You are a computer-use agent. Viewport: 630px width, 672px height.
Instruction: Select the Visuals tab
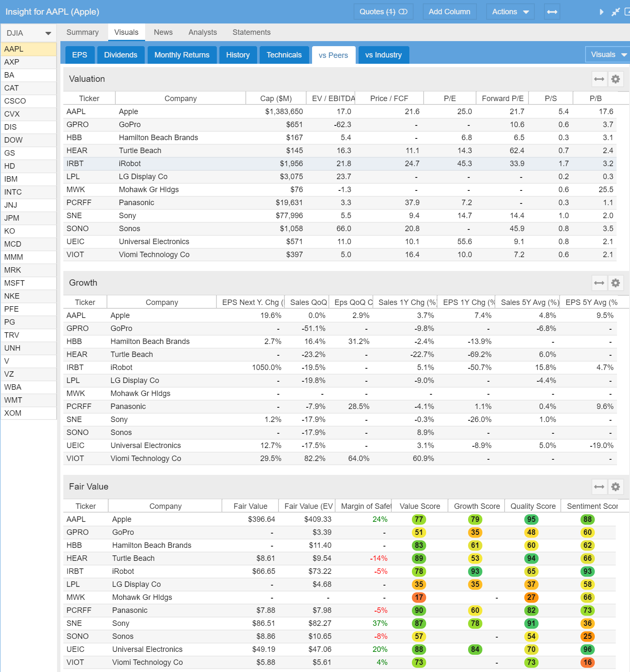click(x=126, y=32)
